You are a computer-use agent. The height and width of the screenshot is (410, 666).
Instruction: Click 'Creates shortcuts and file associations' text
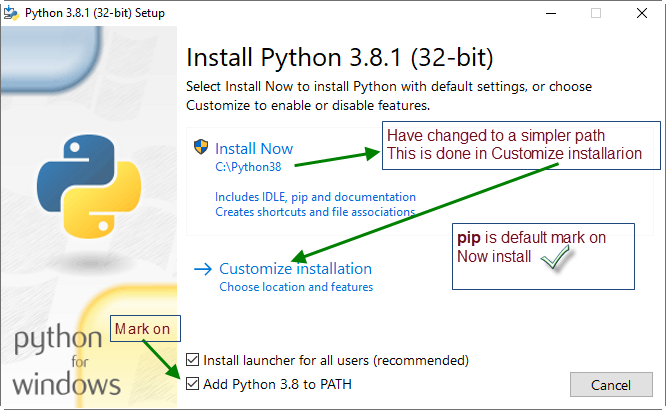(315, 212)
